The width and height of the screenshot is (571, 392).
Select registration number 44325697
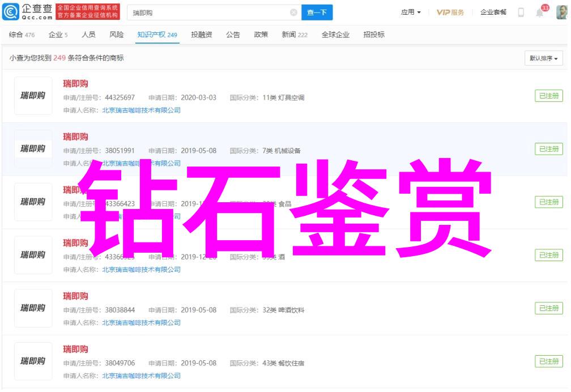(120, 97)
